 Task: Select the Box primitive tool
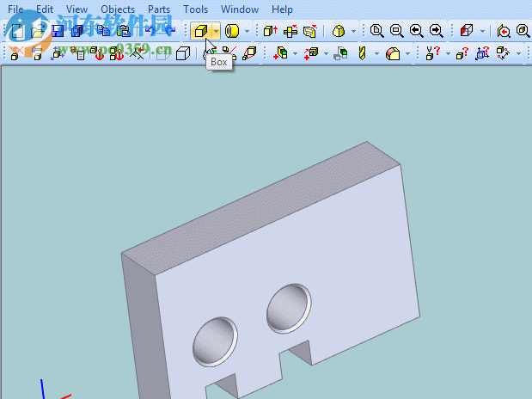(x=199, y=31)
